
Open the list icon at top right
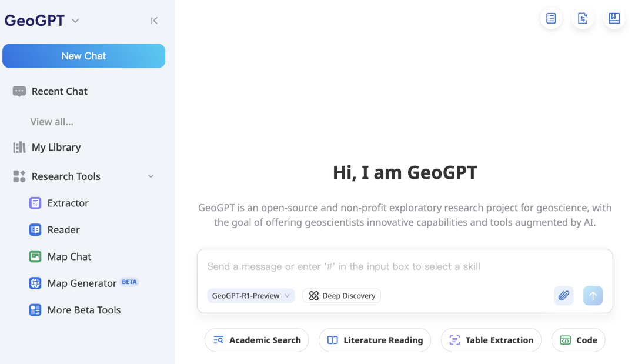click(x=551, y=18)
